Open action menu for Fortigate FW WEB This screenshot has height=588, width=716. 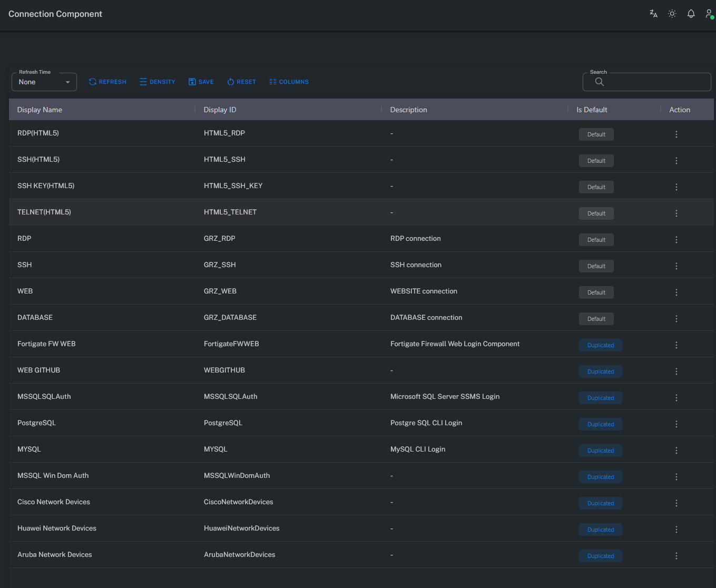click(676, 345)
